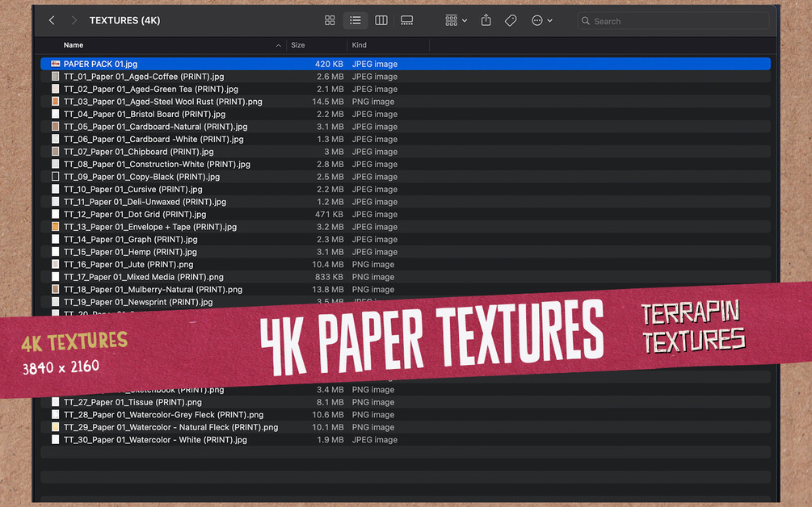Viewport: 812px width, 507px height.
Task: Select TT_11 Deli-Unwaxed file
Action: (406, 202)
